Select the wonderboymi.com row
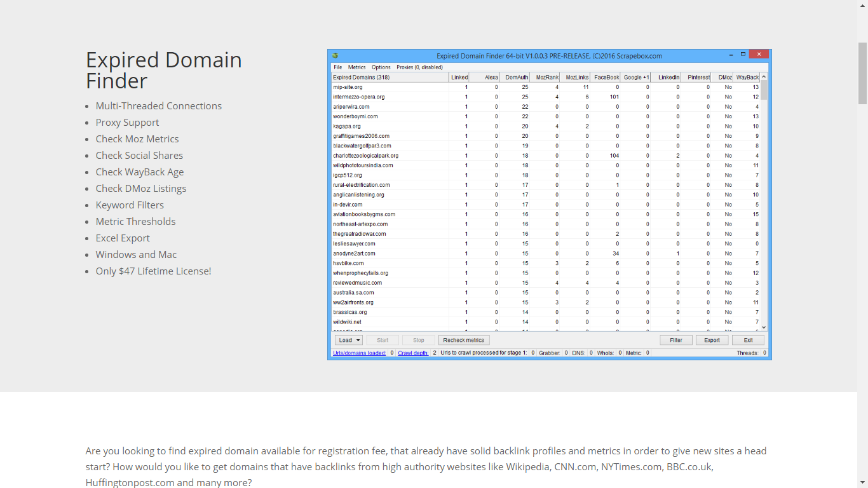Image resolution: width=868 pixels, height=488 pixels. pos(546,116)
